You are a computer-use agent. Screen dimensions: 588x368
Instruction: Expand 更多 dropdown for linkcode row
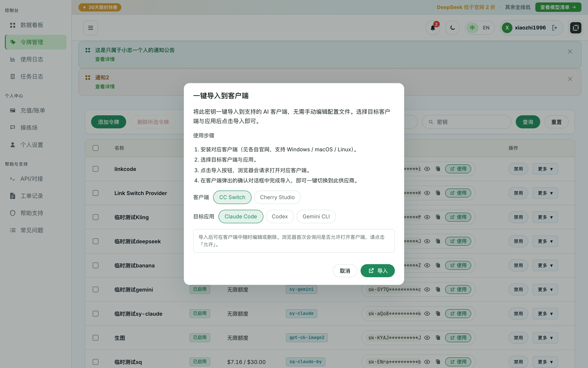[x=545, y=169]
